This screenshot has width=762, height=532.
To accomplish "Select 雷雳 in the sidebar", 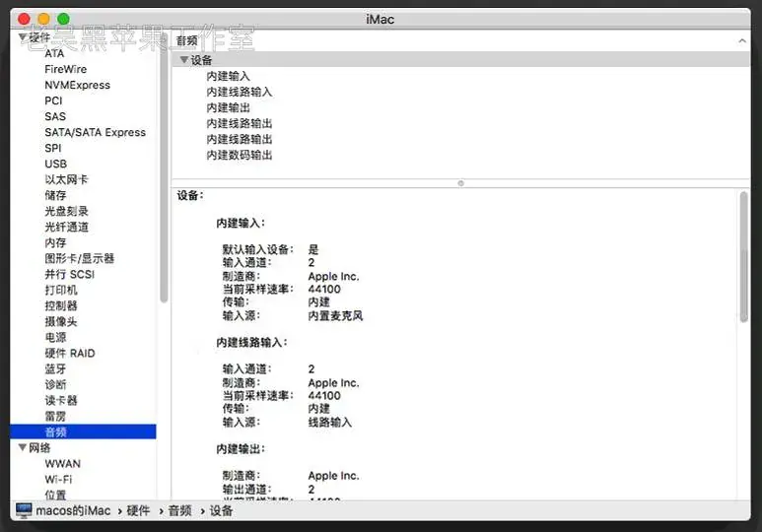I will 55,417.
